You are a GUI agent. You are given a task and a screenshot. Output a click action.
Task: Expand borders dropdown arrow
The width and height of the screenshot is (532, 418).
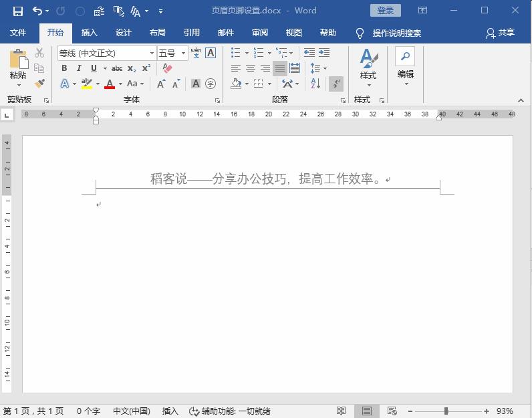click(269, 84)
